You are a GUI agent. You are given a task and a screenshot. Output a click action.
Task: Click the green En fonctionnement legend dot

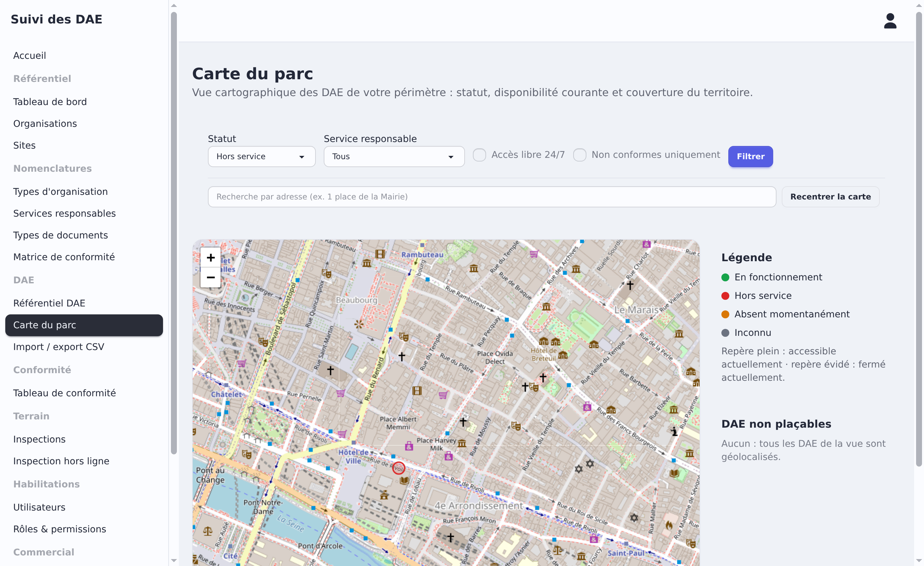725,277
